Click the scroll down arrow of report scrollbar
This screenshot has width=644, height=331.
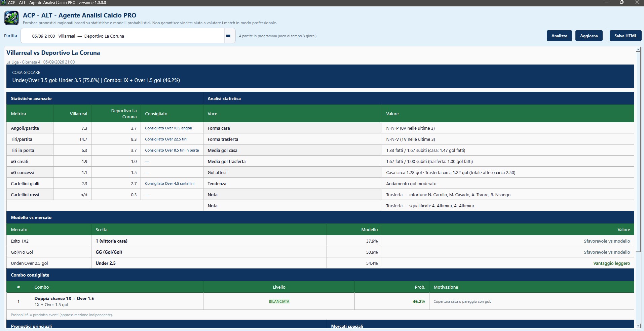(638, 326)
